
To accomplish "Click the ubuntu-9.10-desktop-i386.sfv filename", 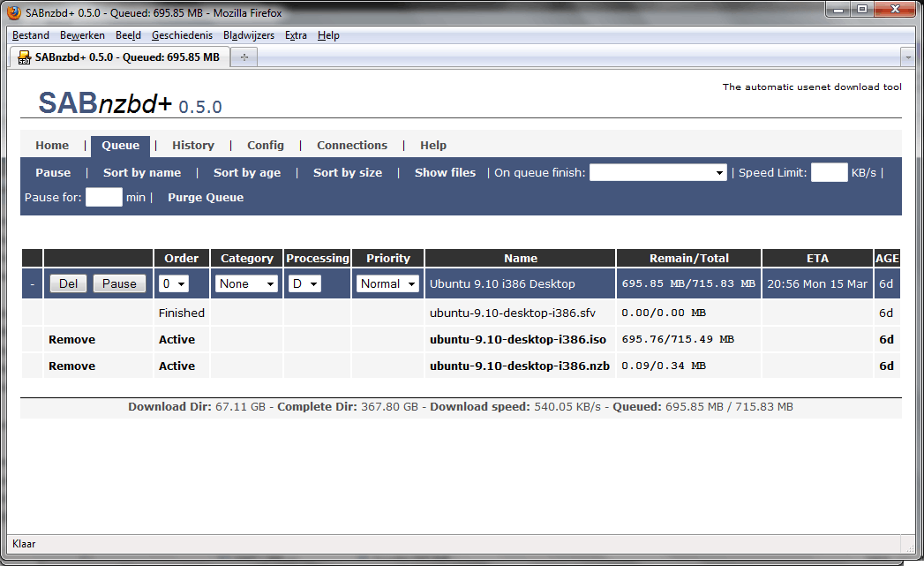I will [513, 313].
